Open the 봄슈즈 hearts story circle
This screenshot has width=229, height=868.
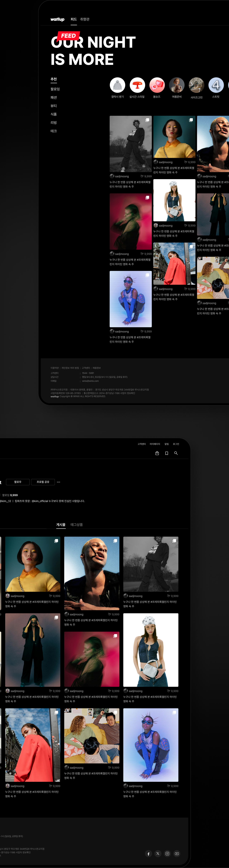(x=157, y=85)
